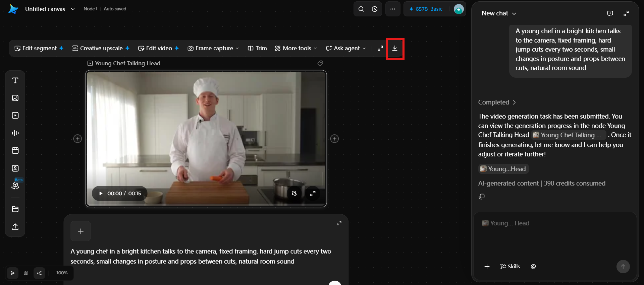
Task: Click the tag icon above the video
Action: [320, 63]
